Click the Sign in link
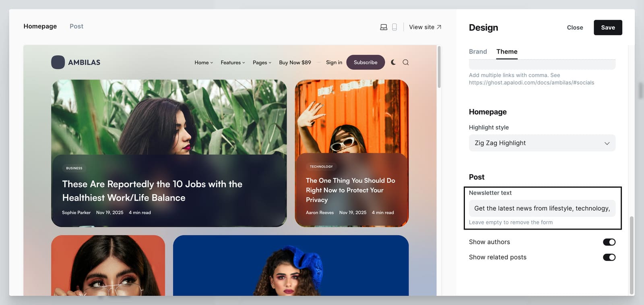644x305 pixels. coord(334,62)
